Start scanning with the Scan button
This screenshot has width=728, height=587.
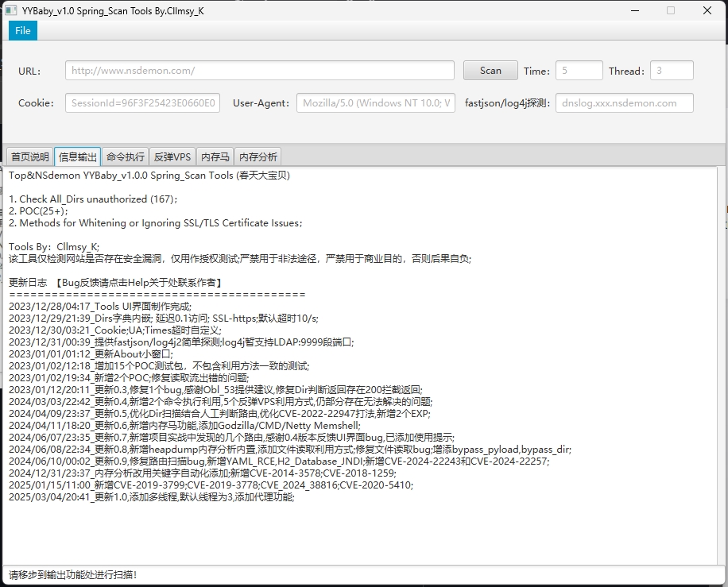coord(490,71)
